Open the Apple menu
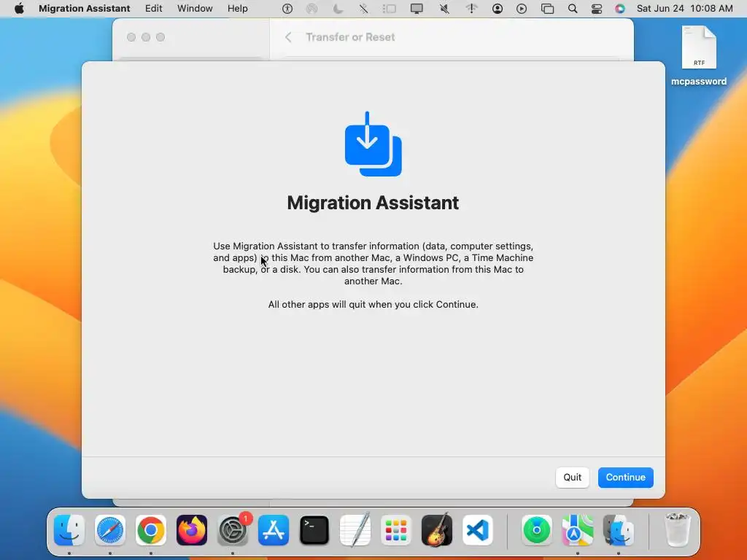This screenshot has width=747, height=560. tap(19, 9)
